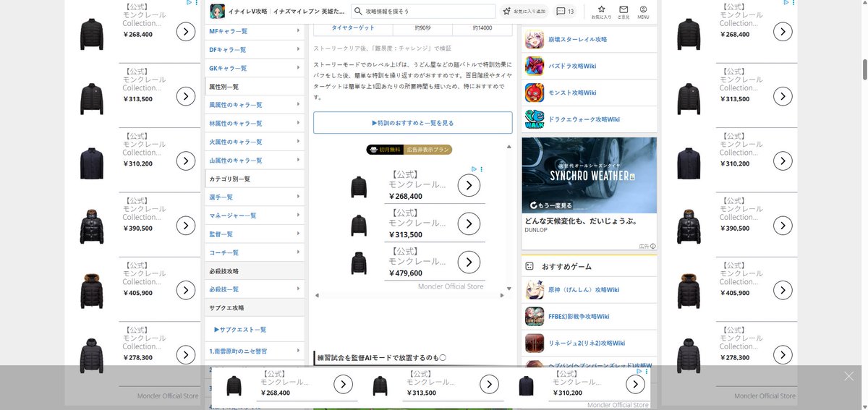Click 約90秒 table cell
This screenshot has width=868, height=410.
pyautogui.click(x=422, y=27)
